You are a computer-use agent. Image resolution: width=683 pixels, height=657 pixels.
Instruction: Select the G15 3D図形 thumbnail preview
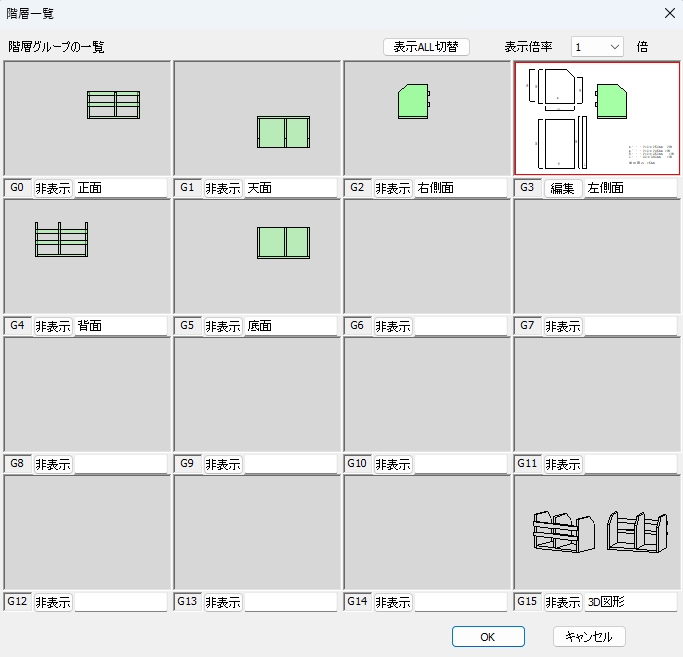coord(597,532)
